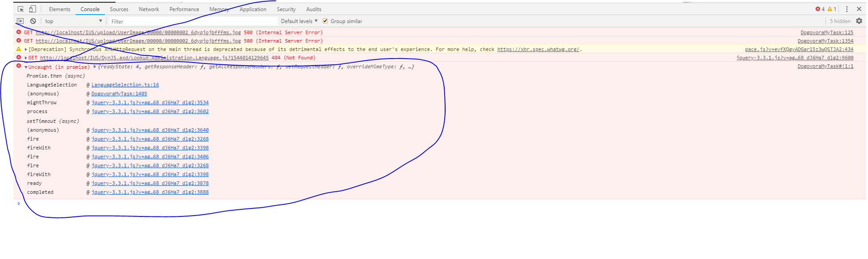Clear console with the ban icon

33,21
